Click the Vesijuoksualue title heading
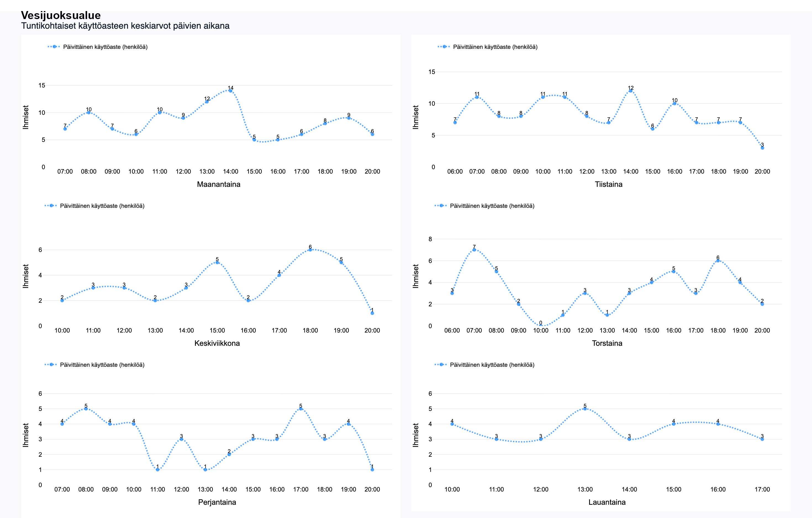 (61, 15)
